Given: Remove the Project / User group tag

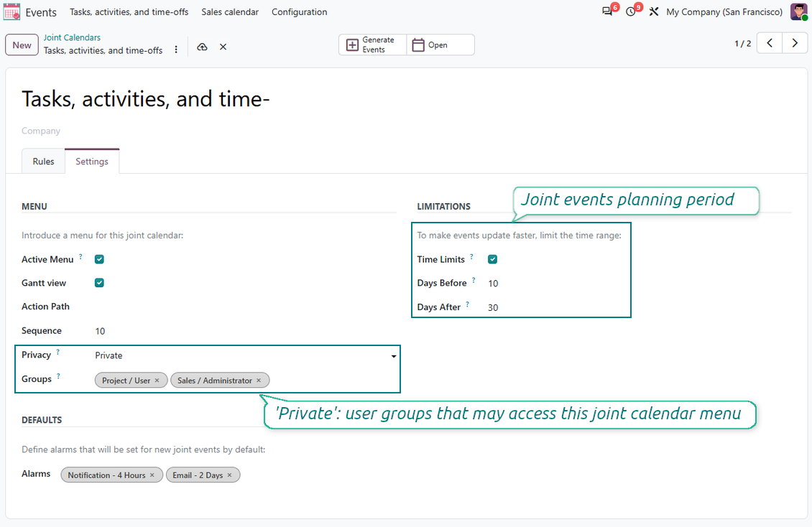Looking at the screenshot, I should (157, 380).
